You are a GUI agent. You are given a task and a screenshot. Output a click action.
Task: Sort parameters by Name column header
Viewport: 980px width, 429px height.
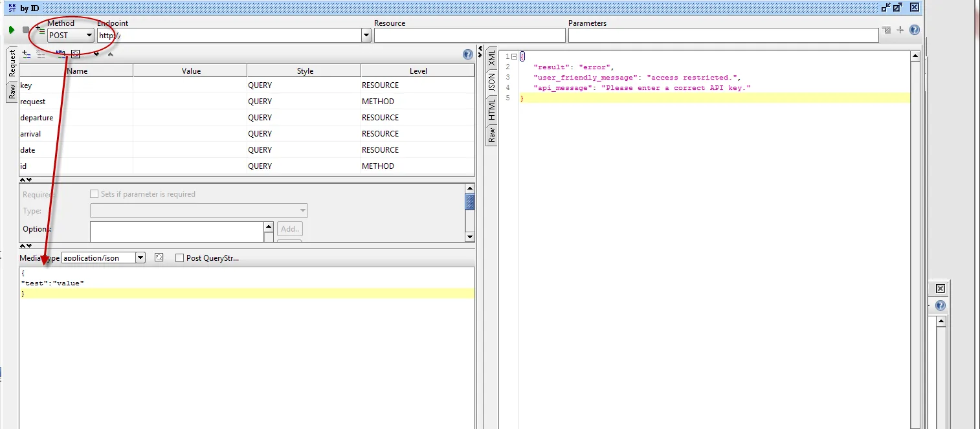click(76, 71)
